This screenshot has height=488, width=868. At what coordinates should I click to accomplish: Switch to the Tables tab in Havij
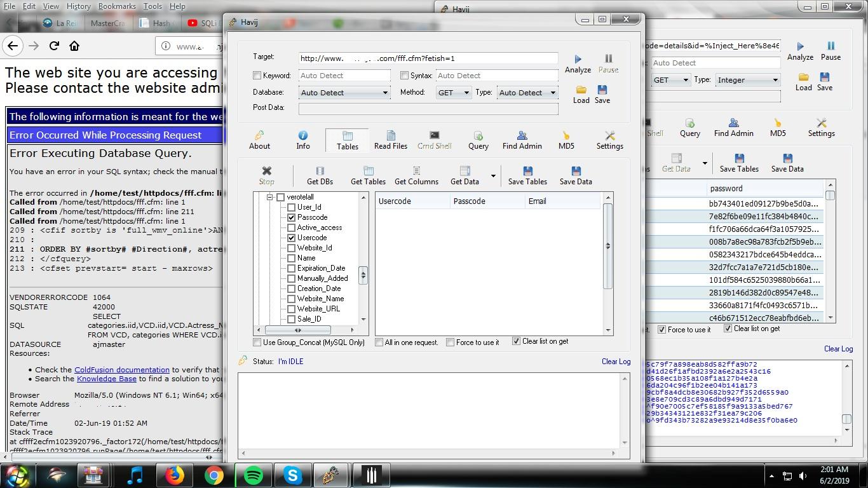347,140
